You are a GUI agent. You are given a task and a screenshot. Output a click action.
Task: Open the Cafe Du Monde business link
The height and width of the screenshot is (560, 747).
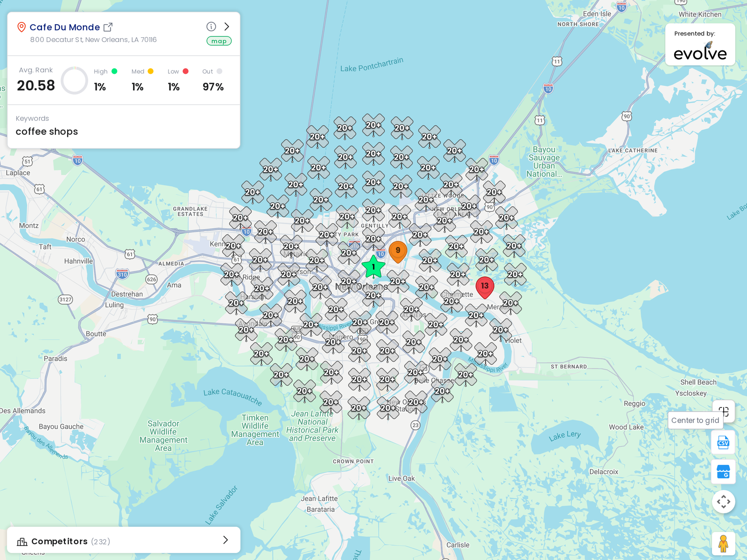pos(64,27)
